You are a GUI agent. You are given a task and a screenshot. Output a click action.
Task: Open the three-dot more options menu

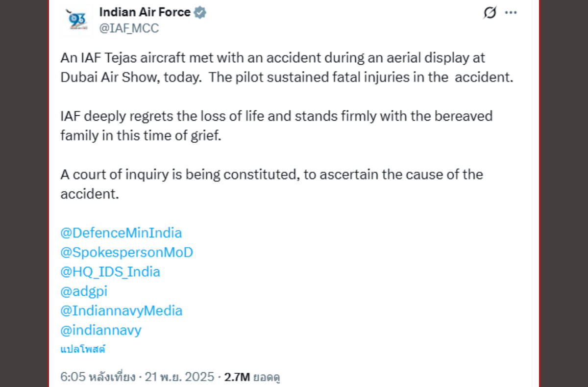(511, 13)
